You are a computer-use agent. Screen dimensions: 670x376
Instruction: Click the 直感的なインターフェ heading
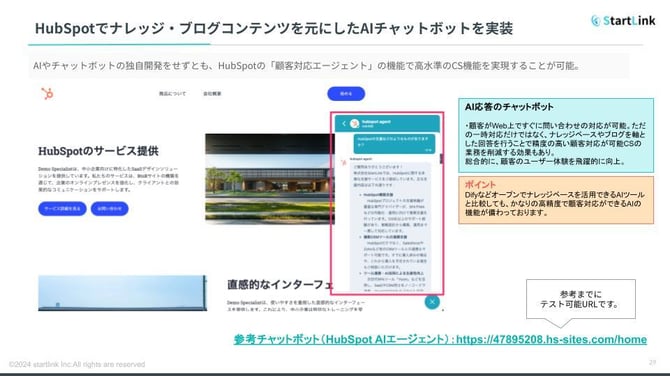pos(280,285)
